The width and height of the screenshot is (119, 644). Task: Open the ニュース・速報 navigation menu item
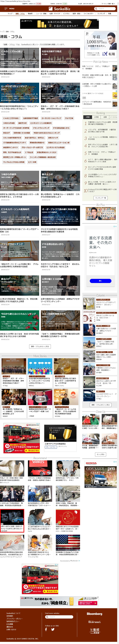[41, 14]
